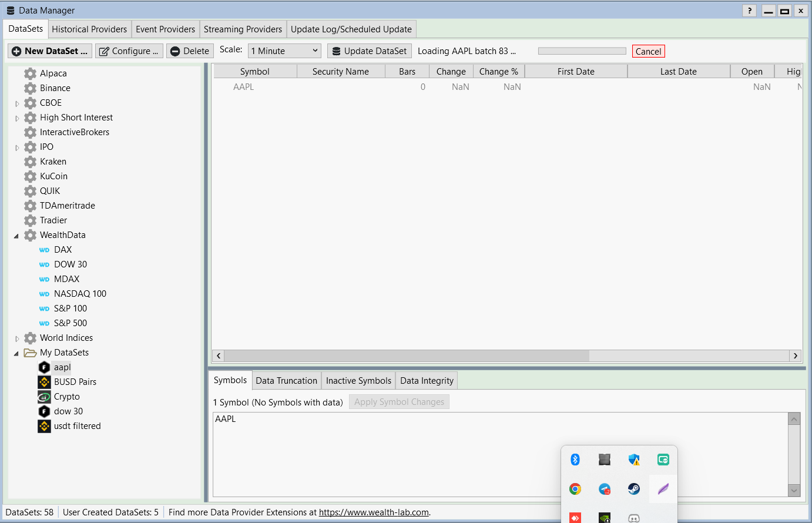Viewport: 812px width, 523px height.
Task: Switch to the Data Truncation tab
Action: click(286, 381)
